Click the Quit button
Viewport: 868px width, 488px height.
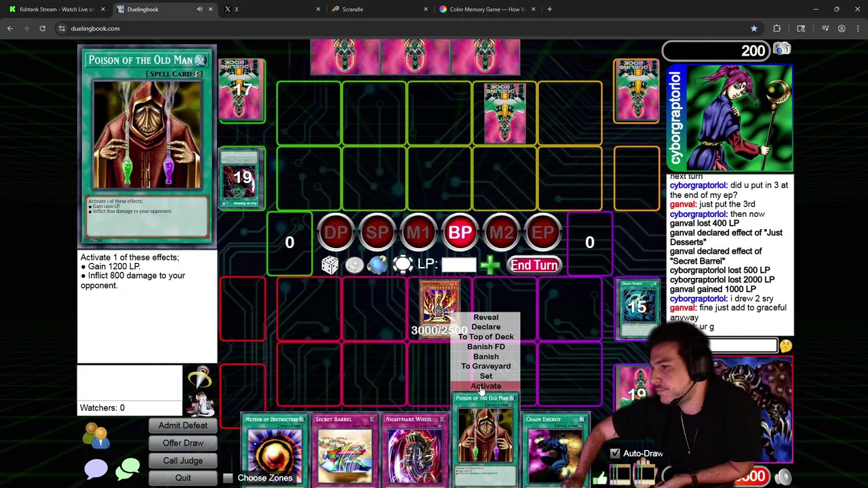click(183, 478)
